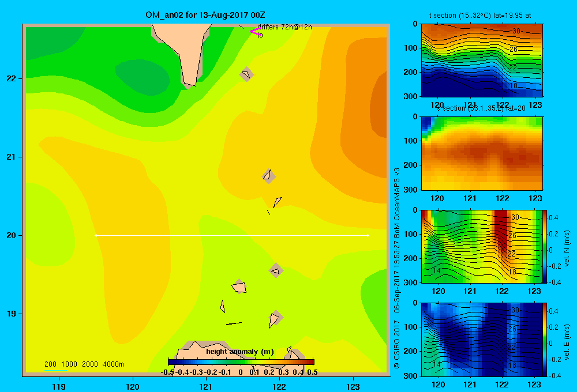Click the 26 isotherm label in t section
Screen dimensions: 577x392
(x=514, y=49)
